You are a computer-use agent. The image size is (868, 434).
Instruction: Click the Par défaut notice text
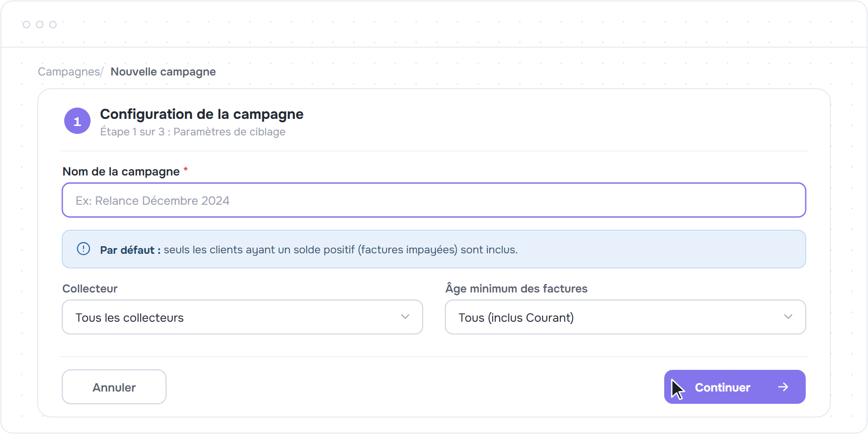point(309,250)
